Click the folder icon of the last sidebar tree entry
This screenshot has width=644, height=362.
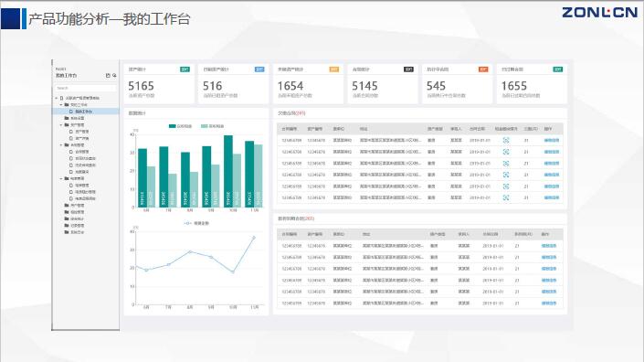[67, 232]
